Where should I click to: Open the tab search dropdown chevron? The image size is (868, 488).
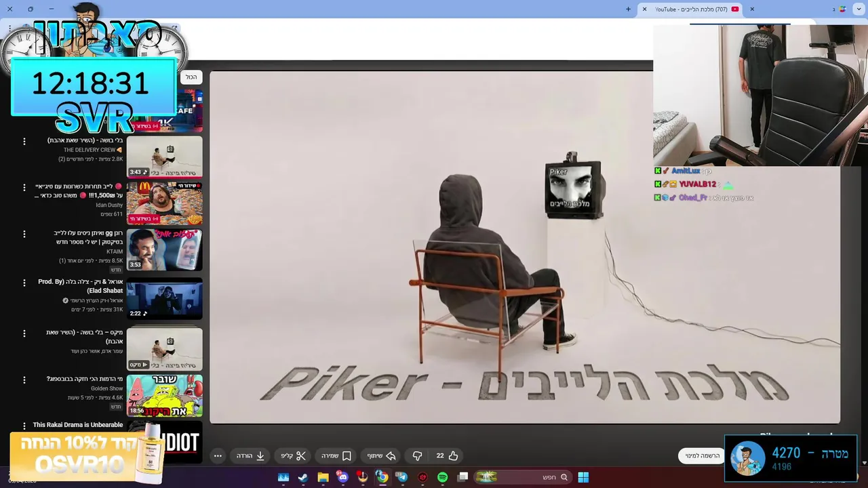(859, 9)
